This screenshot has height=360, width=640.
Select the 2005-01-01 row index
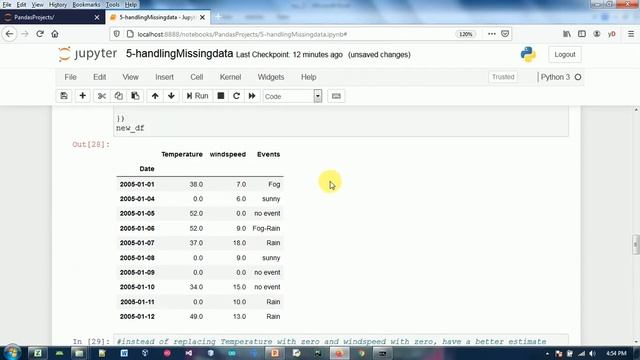(137, 184)
